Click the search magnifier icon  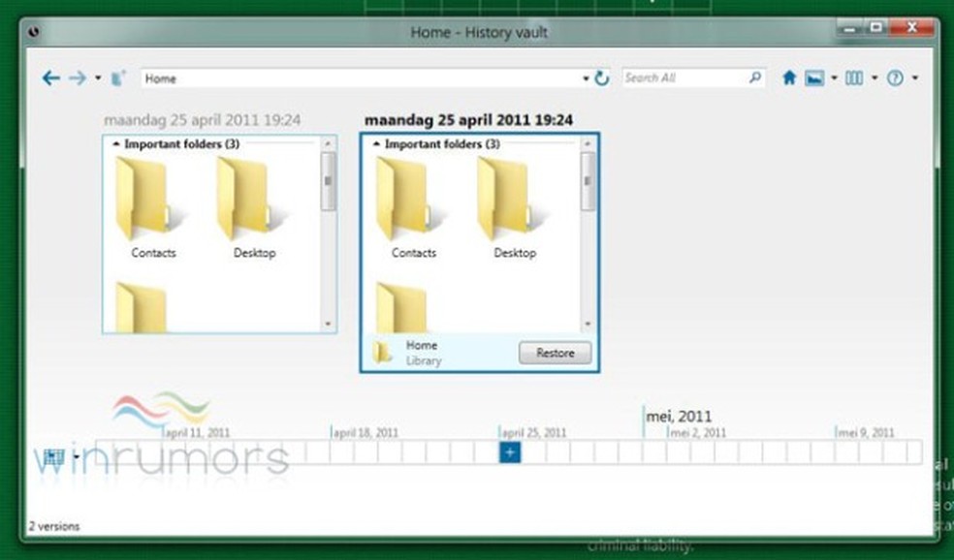(x=752, y=77)
